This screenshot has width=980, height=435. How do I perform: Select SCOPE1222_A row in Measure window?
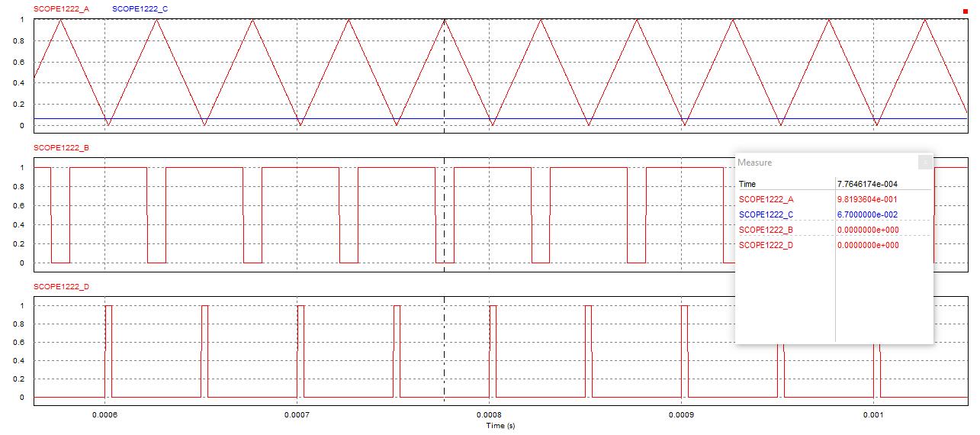tap(834, 199)
